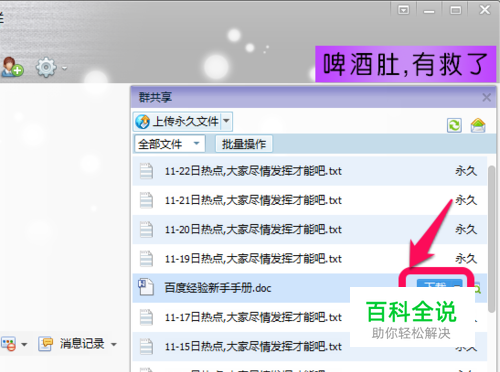Viewport: 500px width, 372px height.
Task: Select file 11-15日热点,大家尽情发挥才能吧.txt
Action: (310, 347)
